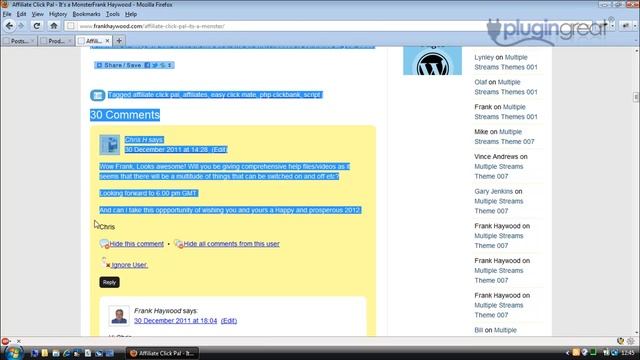Click the Lynley commenter link

484,58
